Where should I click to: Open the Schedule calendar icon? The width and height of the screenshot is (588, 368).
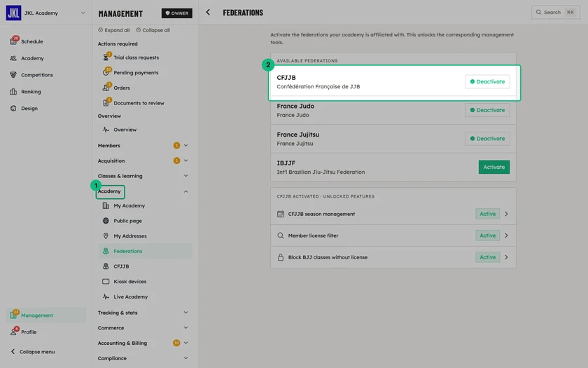(13, 41)
